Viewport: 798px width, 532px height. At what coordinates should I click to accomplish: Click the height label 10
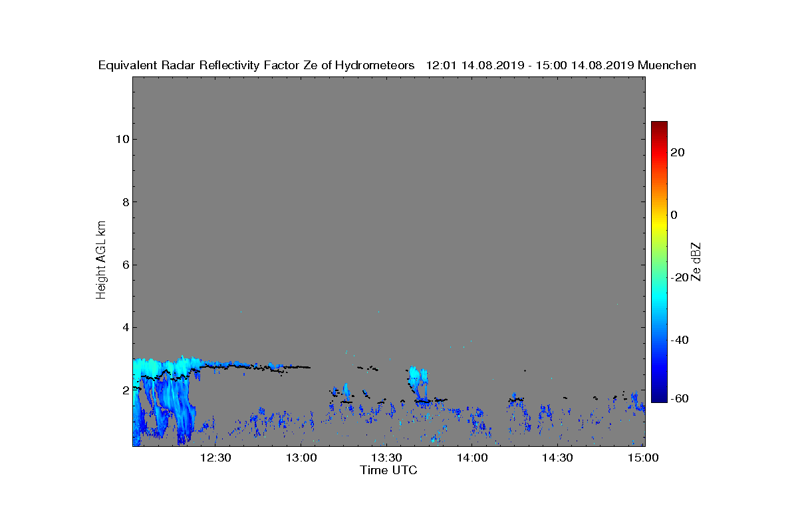click(x=120, y=139)
